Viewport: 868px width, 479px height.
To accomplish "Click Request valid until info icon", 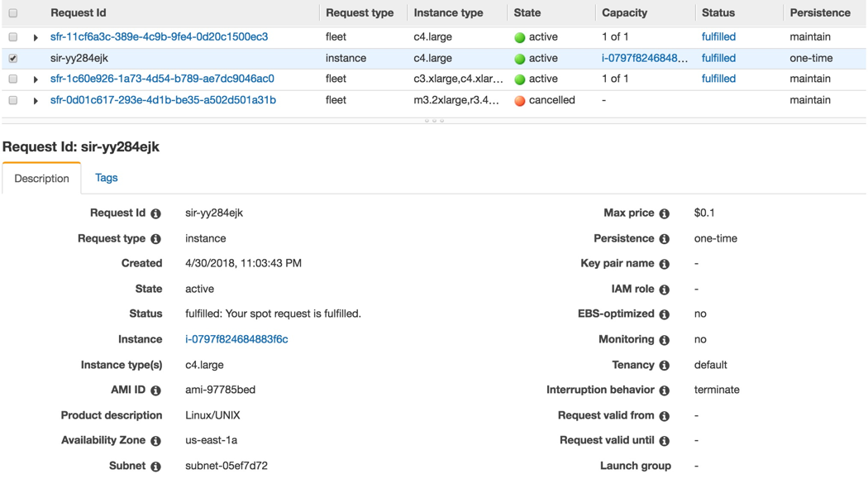I will (x=665, y=441).
